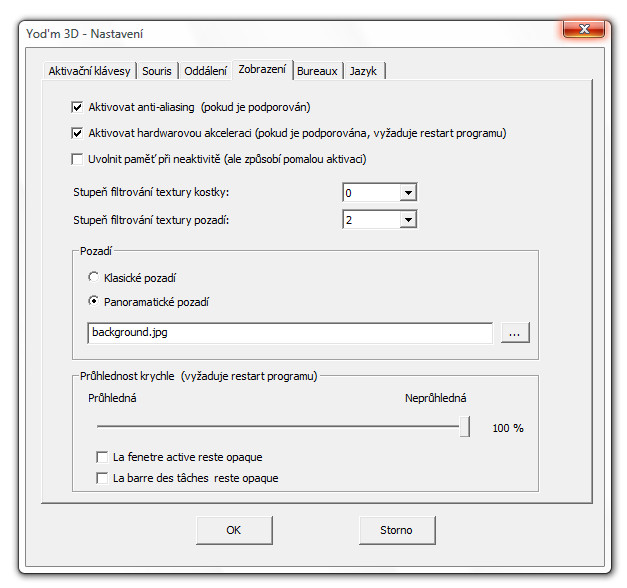
Task: Select the Oddálení tab
Action: click(x=206, y=71)
